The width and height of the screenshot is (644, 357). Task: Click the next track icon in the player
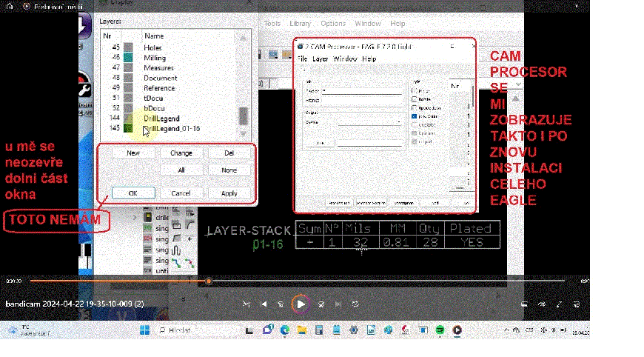tap(338, 304)
